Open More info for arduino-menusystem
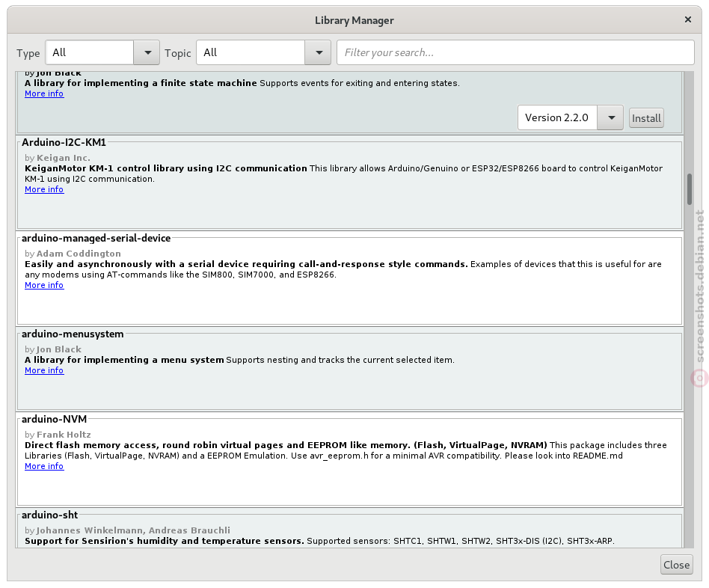Viewport: 709px width, 588px height. point(44,370)
